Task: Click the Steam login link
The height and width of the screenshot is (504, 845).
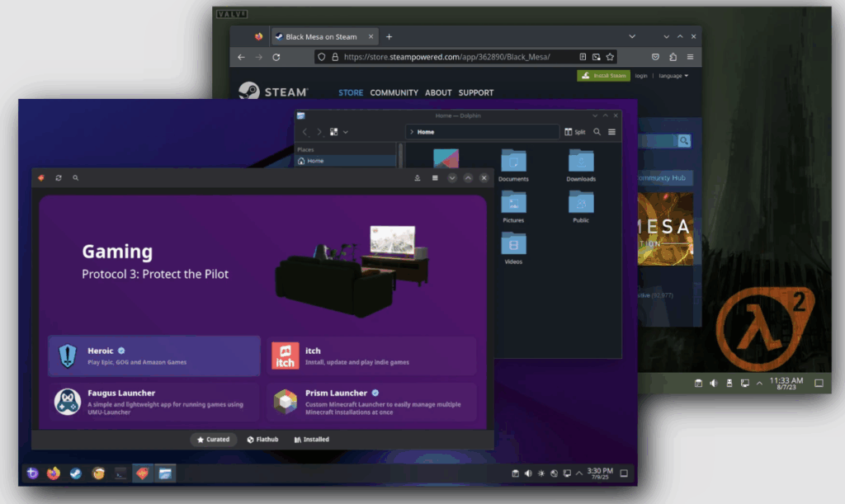Action: (640, 76)
